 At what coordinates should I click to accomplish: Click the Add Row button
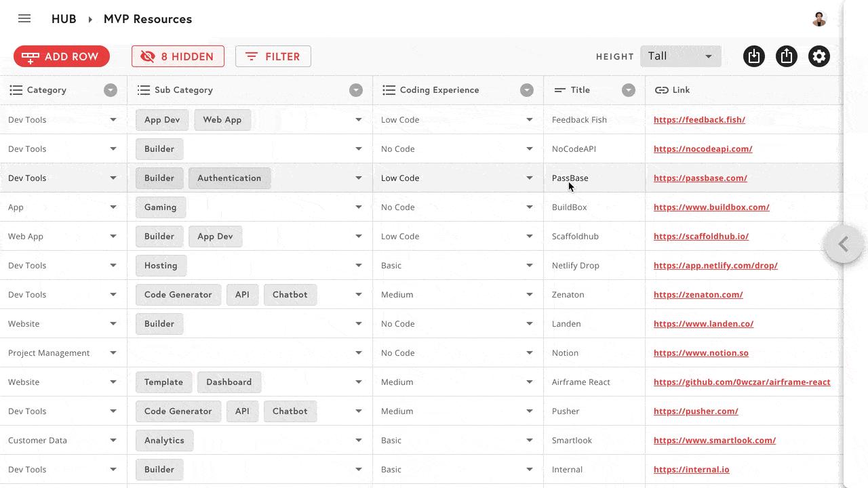62,56
